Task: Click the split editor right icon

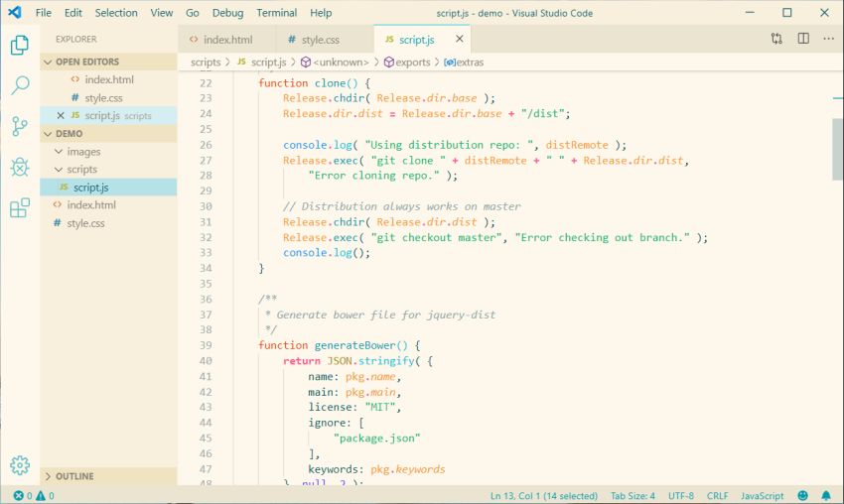Action: tap(802, 39)
